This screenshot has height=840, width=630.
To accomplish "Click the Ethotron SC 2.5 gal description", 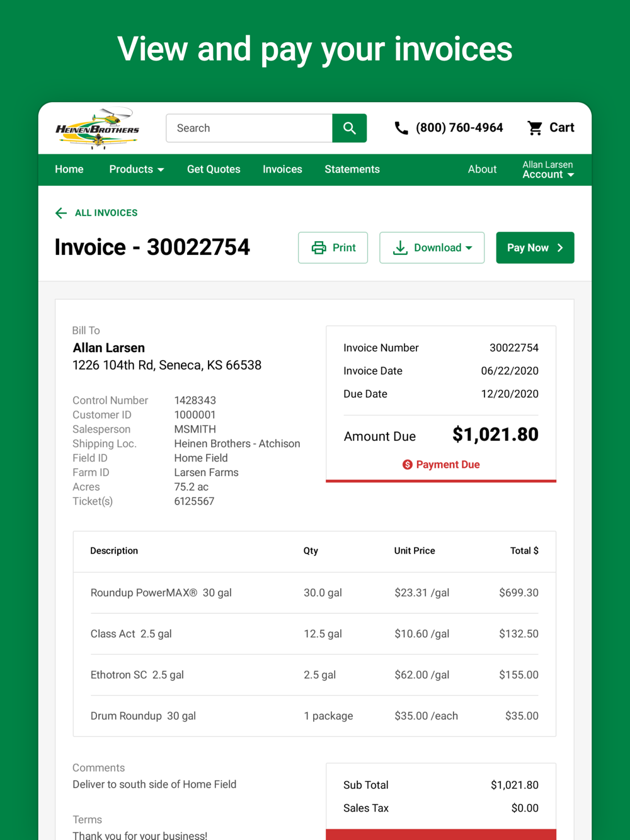I will (x=137, y=675).
